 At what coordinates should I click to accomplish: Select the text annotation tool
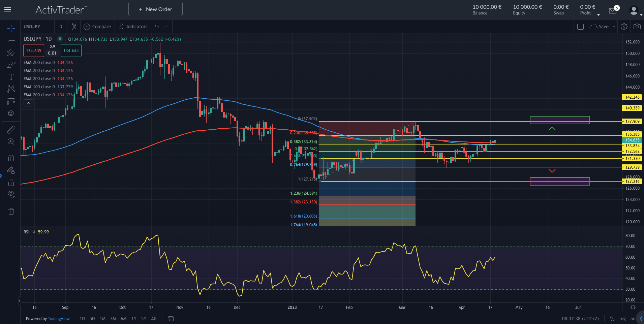tap(11, 76)
